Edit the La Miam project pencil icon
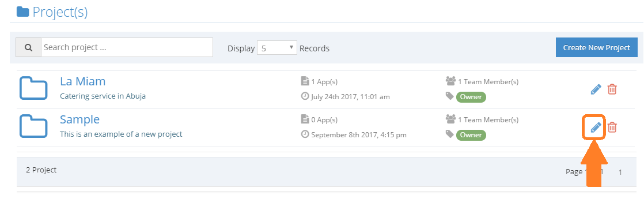 [x=596, y=89]
